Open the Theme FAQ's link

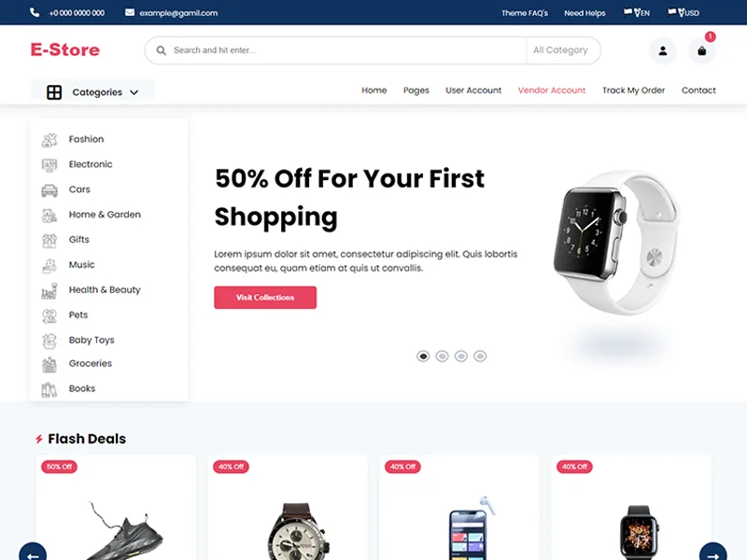[x=525, y=13]
